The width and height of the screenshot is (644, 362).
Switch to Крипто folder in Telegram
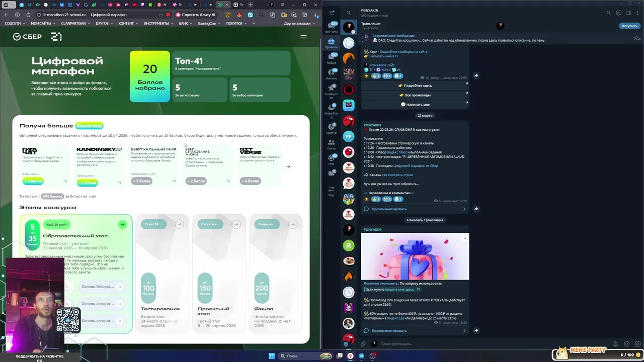(x=331, y=129)
